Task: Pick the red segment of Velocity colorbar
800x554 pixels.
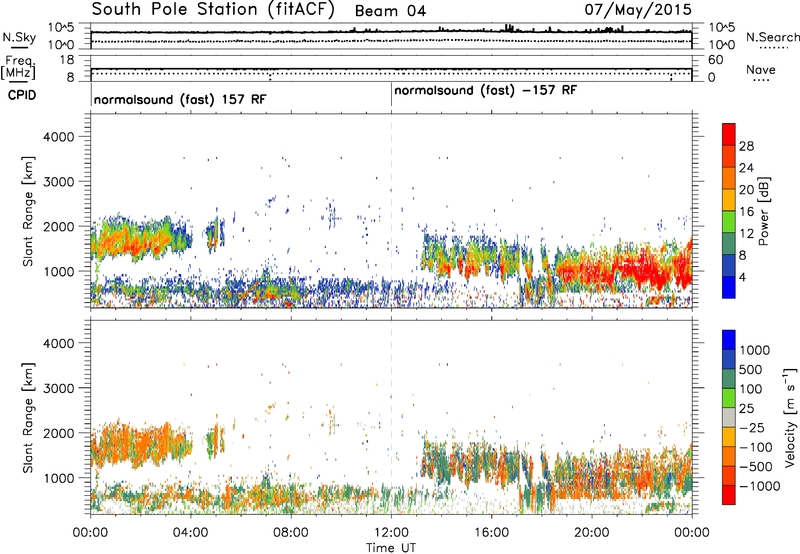Action: click(x=729, y=495)
